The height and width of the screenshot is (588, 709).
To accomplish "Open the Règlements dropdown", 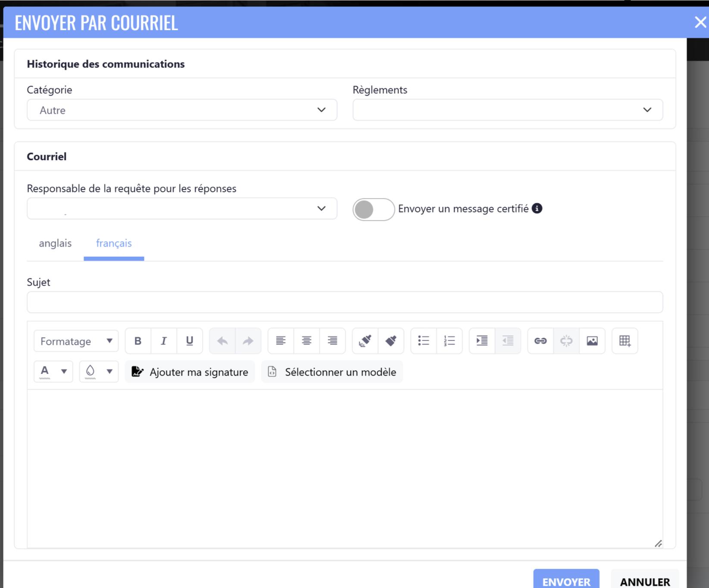I will point(508,110).
